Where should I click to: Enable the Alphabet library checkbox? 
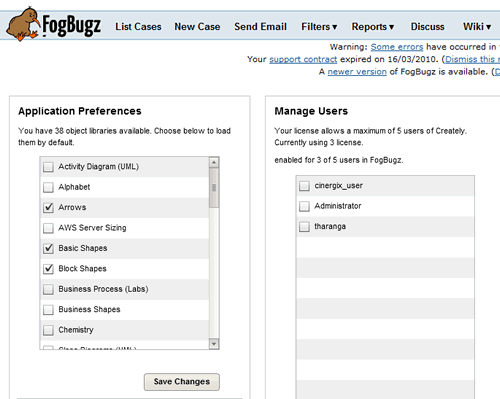[48, 187]
